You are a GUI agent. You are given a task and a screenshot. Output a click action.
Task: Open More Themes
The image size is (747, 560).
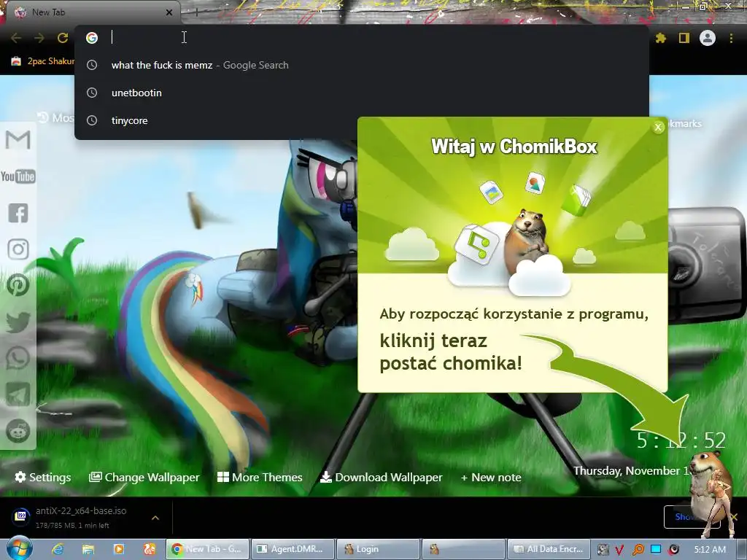click(260, 477)
